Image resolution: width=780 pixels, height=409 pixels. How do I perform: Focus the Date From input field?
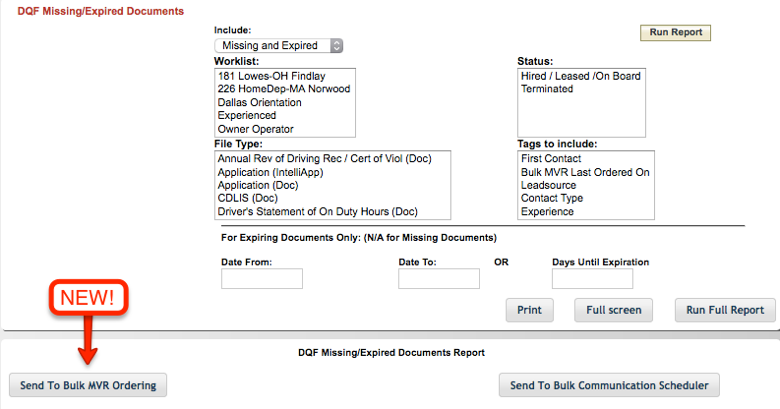(262, 279)
